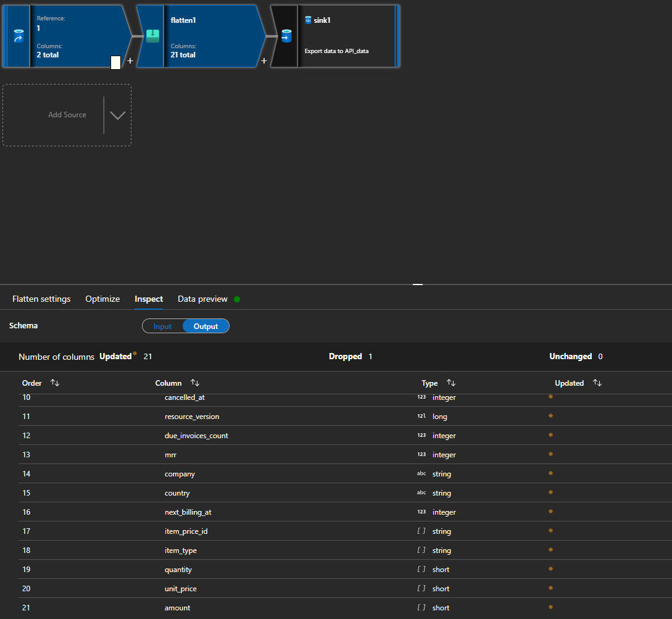Select the company column name
The height and width of the screenshot is (619, 672).
tap(180, 474)
